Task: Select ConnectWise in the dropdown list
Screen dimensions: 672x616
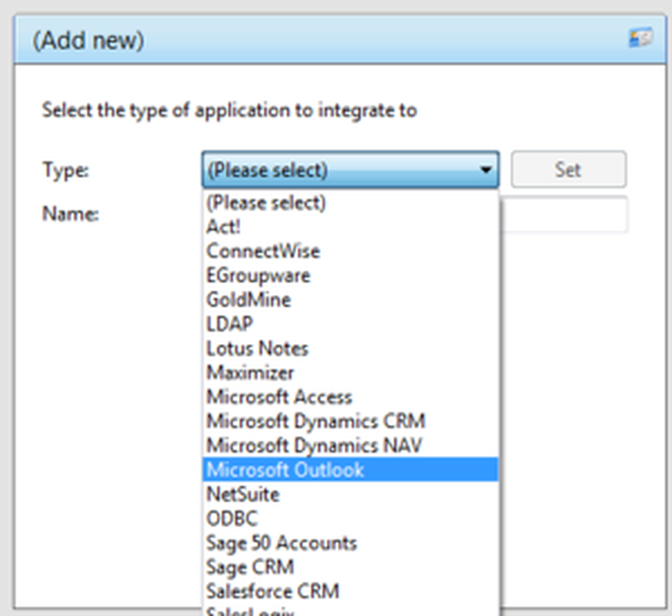Action: coord(263,251)
